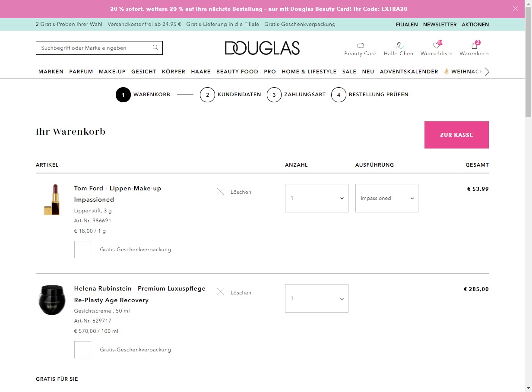Click the ZUR KASSE button
532x392 pixels.
click(x=456, y=135)
